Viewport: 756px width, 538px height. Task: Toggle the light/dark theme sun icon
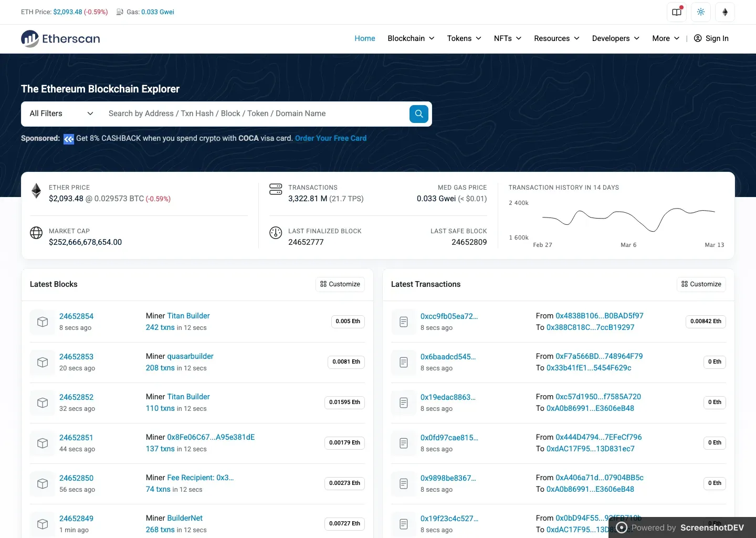[x=701, y=12]
